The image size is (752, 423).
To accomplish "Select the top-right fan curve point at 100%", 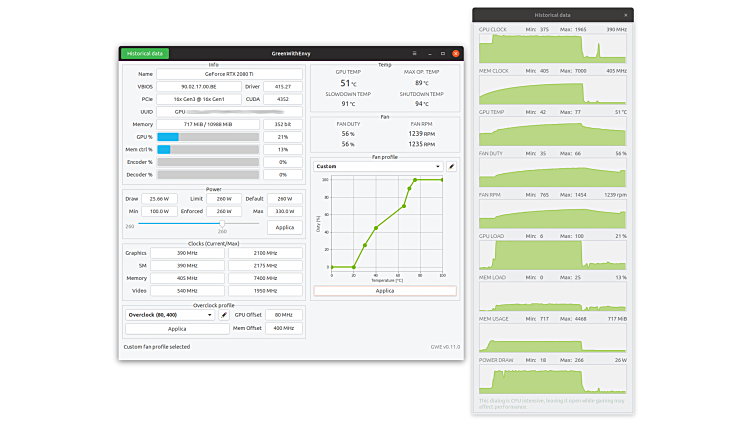I will click(x=442, y=180).
